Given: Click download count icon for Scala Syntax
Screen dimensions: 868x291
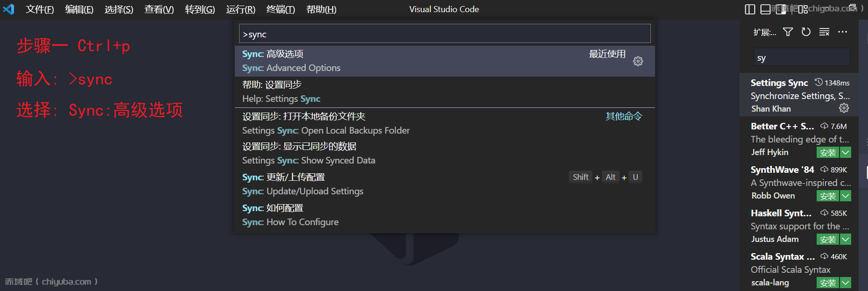Looking at the screenshot, I should pyautogui.click(x=824, y=256).
